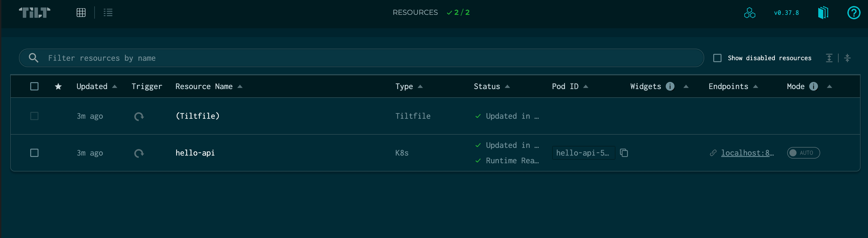Viewport: 868px width, 238px height.
Task: Enable Show disabled resources checkbox
Action: (x=717, y=58)
